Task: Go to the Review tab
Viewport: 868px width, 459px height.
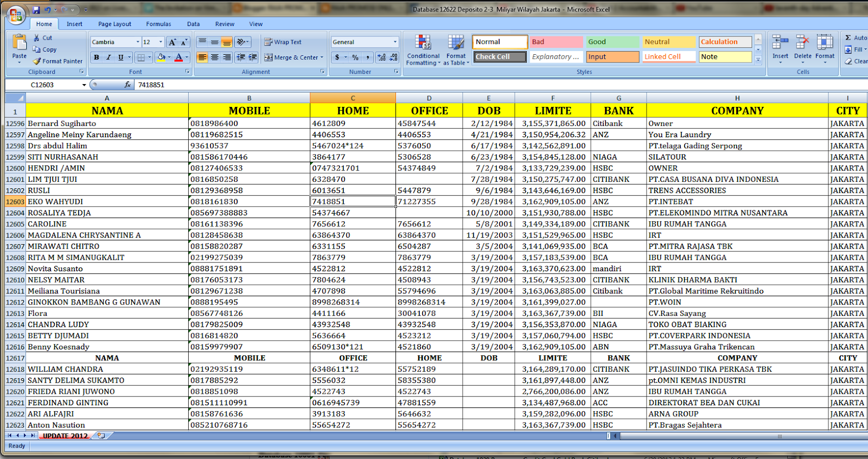Action: point(225,24)
